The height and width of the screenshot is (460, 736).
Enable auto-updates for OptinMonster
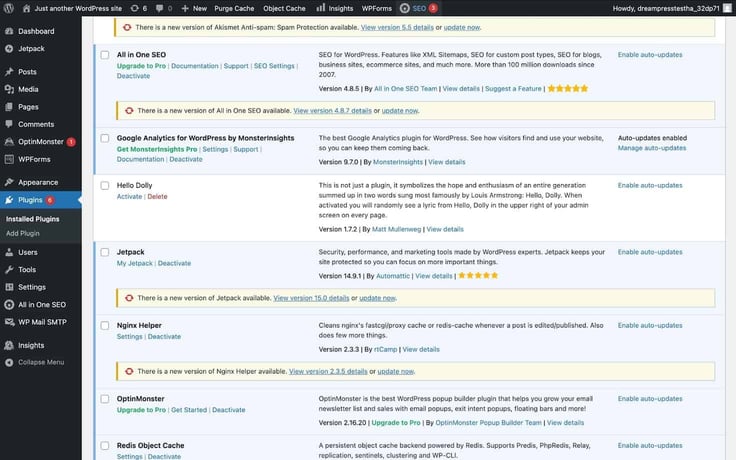(x=650, y=399)
